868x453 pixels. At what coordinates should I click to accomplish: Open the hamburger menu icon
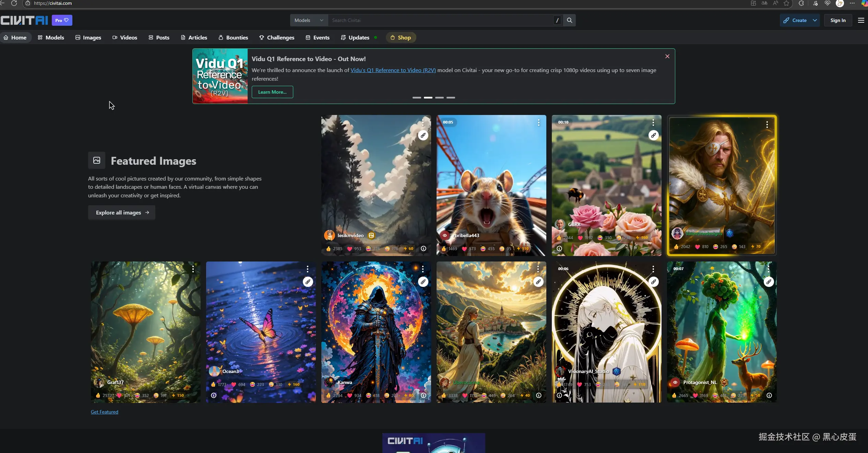pyautogui.click(x=861, y=20)
